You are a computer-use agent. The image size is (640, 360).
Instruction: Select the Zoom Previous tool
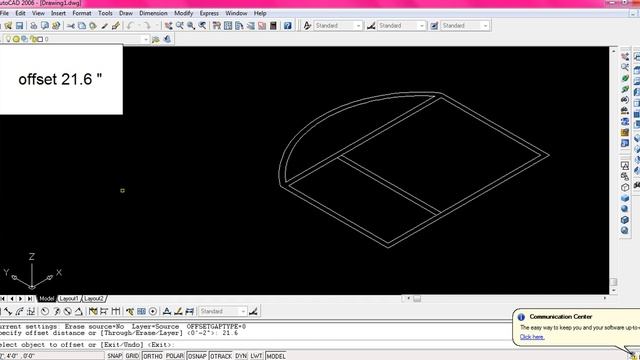[x=202, y=26]
